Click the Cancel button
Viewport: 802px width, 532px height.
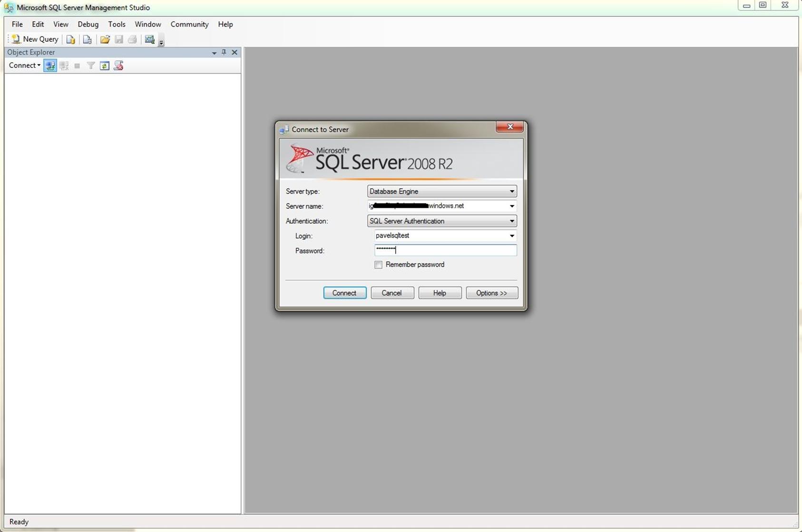[392, 293]
